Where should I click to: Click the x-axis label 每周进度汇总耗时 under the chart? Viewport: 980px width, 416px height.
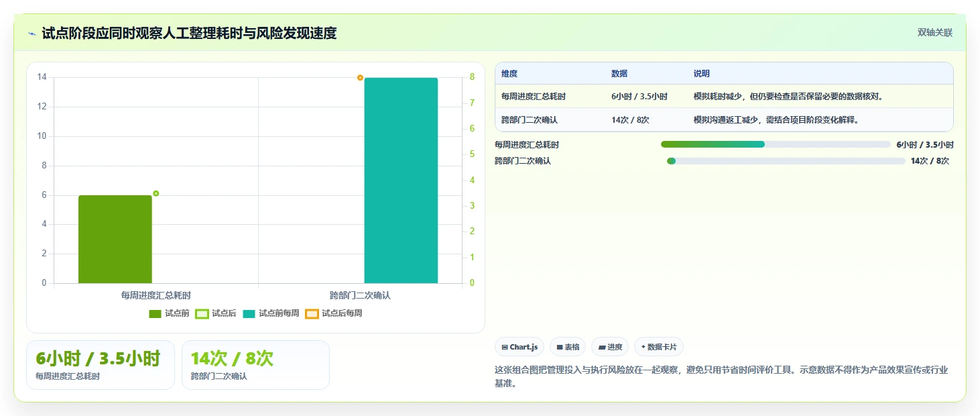click(156, 295)
